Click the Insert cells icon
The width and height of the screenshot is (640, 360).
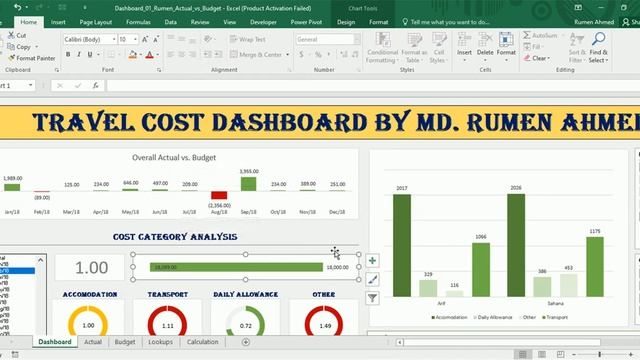pos(464,40)
